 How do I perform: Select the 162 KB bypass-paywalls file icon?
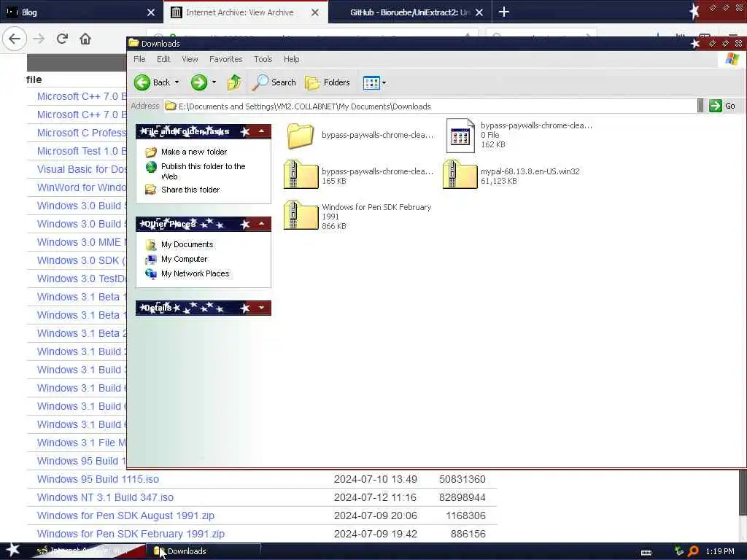[x=460, y=136]
